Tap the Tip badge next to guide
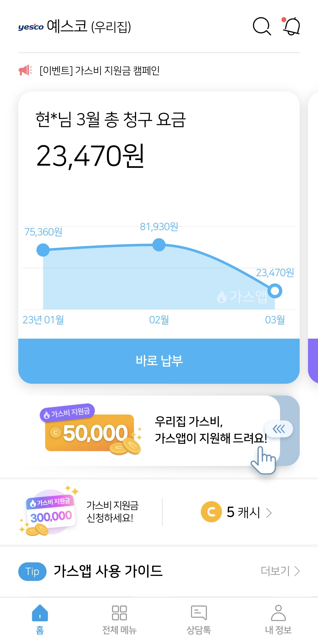318x644 pixels. click(32, 571)
